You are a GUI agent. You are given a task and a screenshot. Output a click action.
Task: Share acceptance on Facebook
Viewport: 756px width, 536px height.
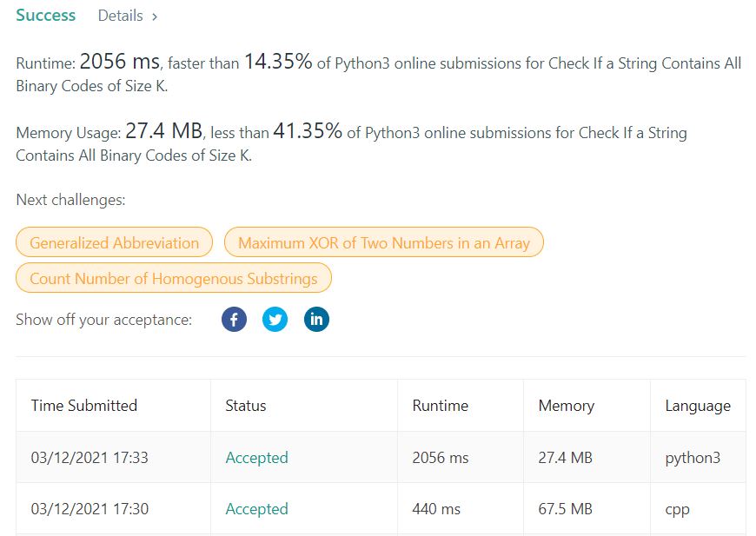pos(234,320)
